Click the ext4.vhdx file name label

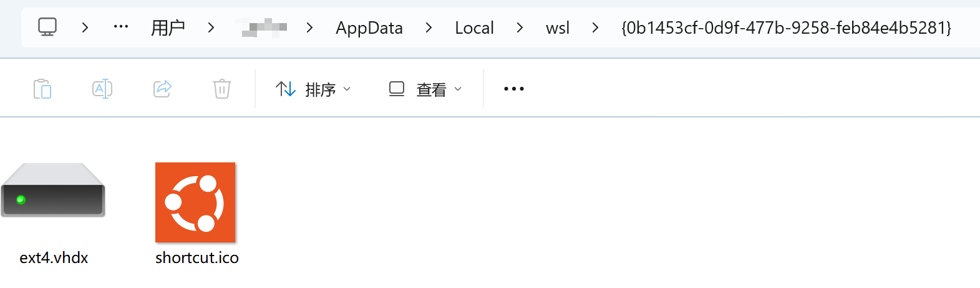point(54,257)
